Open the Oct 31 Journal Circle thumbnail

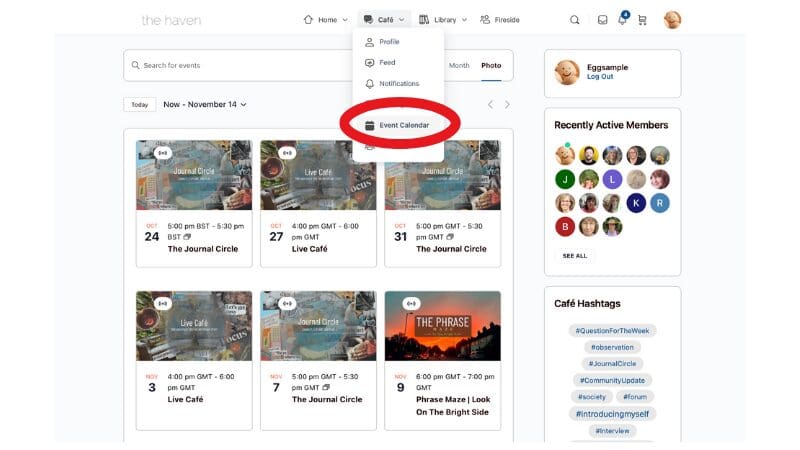[x=443, y=175]
